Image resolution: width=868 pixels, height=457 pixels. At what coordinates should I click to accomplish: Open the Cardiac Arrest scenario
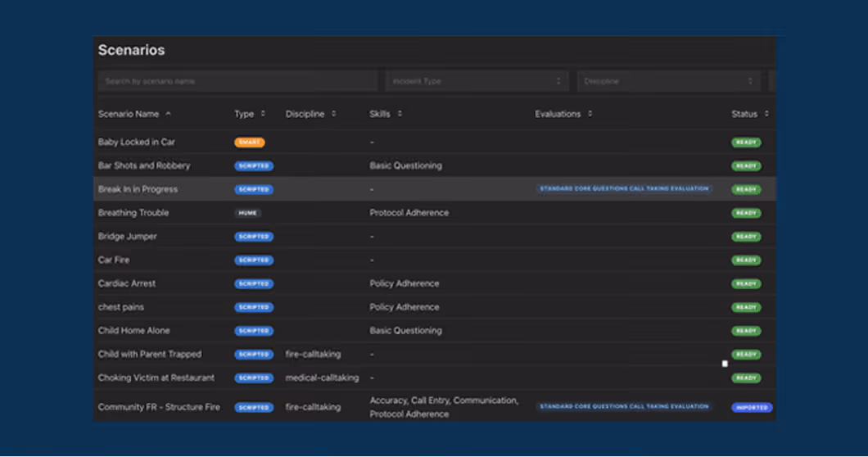click(x=127, y=283)
